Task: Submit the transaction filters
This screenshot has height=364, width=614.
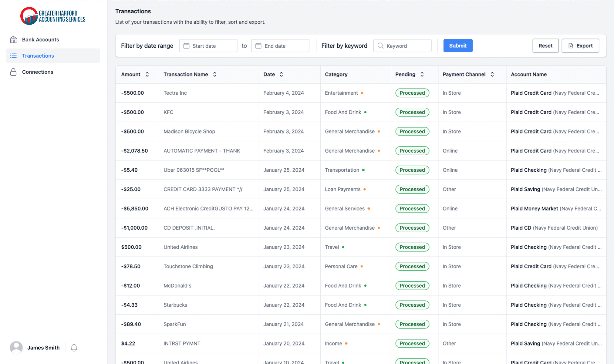Action: tap(458, 45)
